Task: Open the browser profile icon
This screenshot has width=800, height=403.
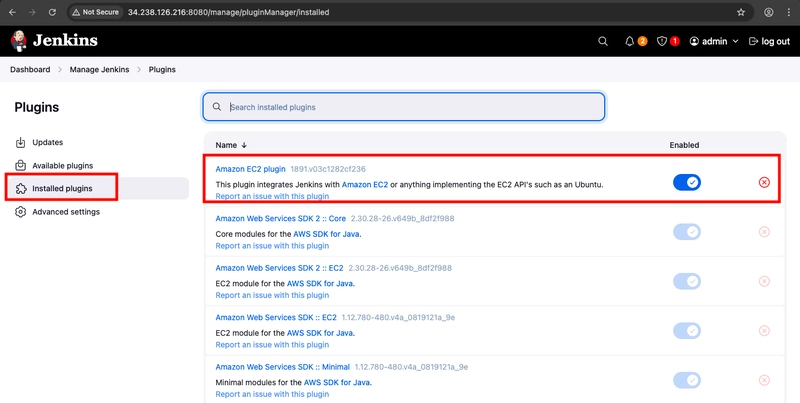Action: pyautogui.click(x=768, y=12)
